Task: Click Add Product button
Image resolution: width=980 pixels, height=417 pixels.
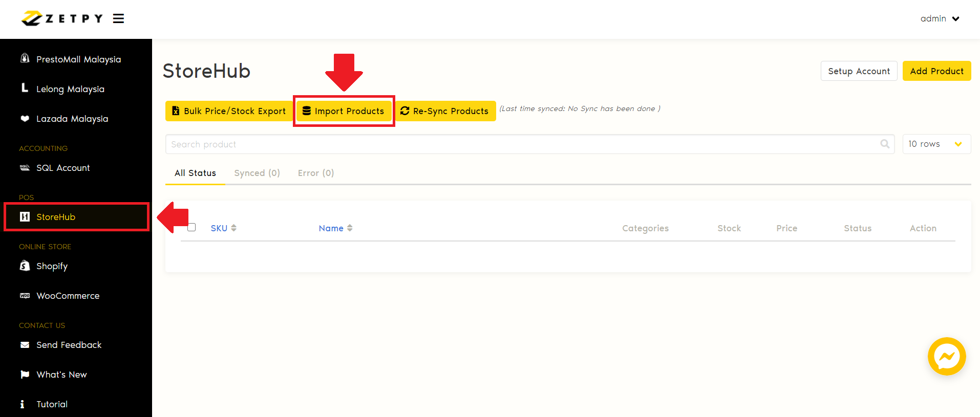Action: click(936, 71)
